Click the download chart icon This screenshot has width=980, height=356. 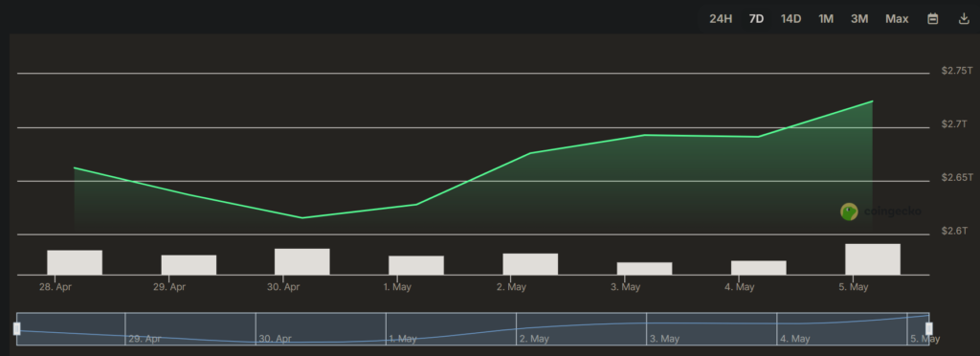point(964,19)
